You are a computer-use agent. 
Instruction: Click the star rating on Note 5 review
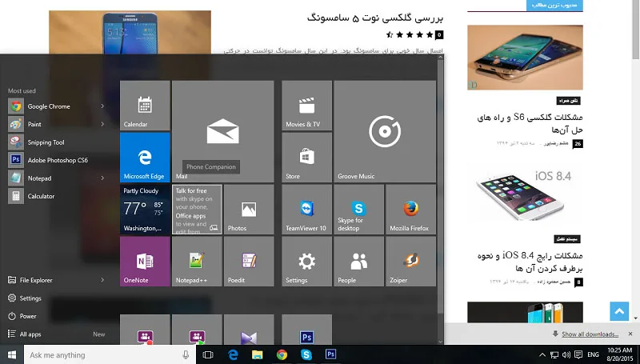410,34
